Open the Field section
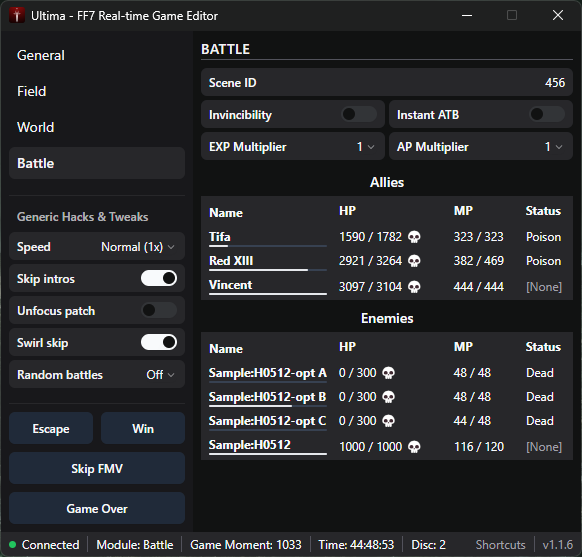 (x=97, y=91)
